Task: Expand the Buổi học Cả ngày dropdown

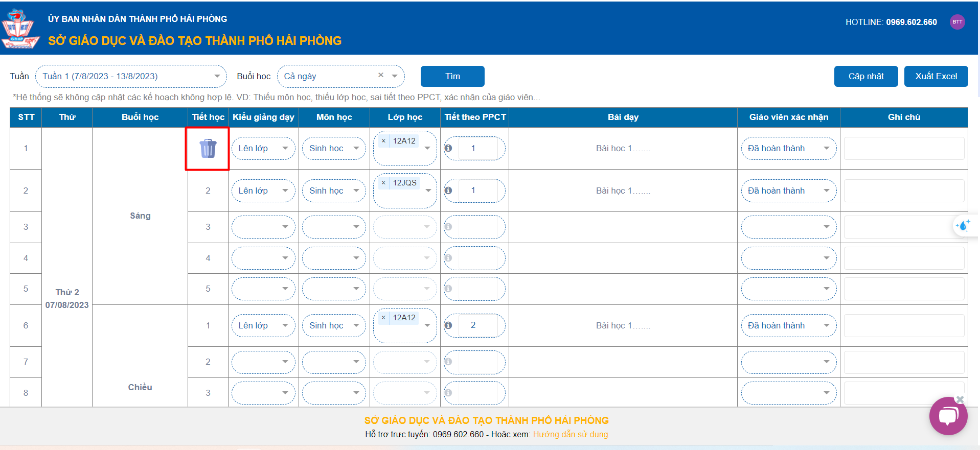Action: click(x=395, y=76)
